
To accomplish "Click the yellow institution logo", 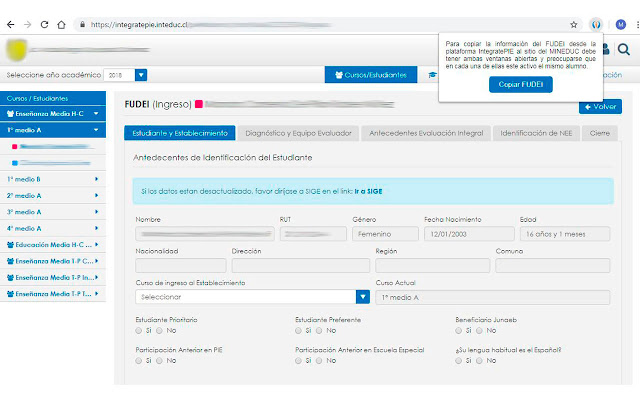I will [x=17, y=50].
